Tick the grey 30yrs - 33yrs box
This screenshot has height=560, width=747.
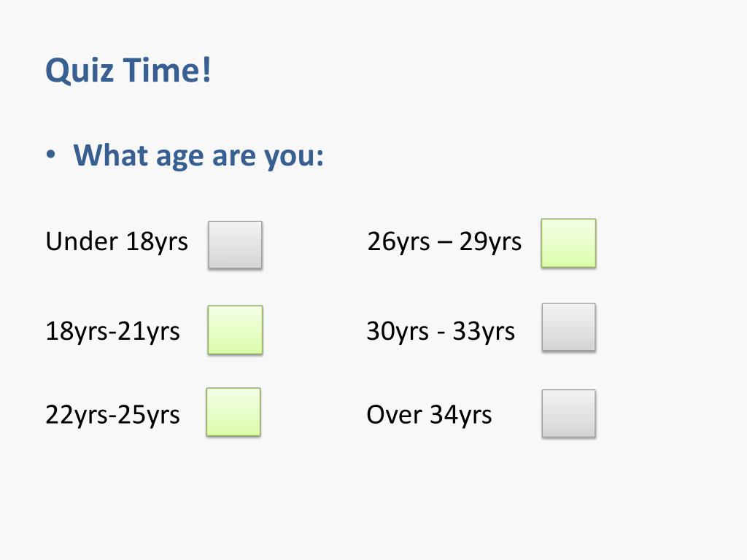coord(568,327)
